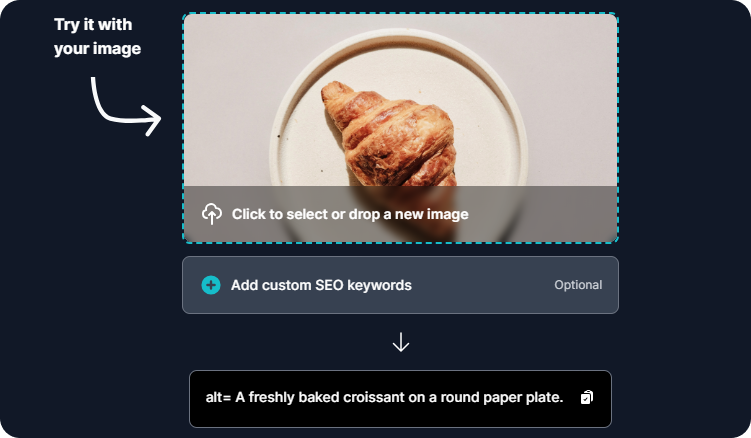Select 'Click to select or drop a new image'
This screenshot has height=438, width=751.
click(350, 214)
